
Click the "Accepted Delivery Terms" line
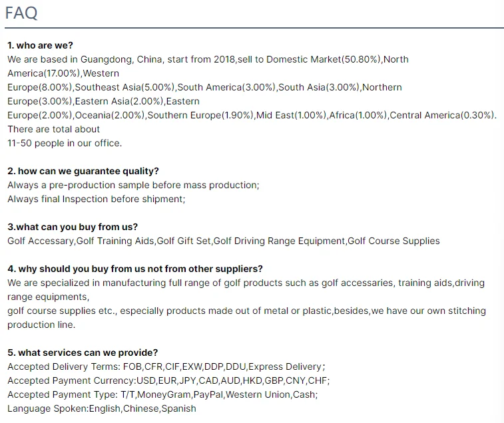[x=166, y=366]
